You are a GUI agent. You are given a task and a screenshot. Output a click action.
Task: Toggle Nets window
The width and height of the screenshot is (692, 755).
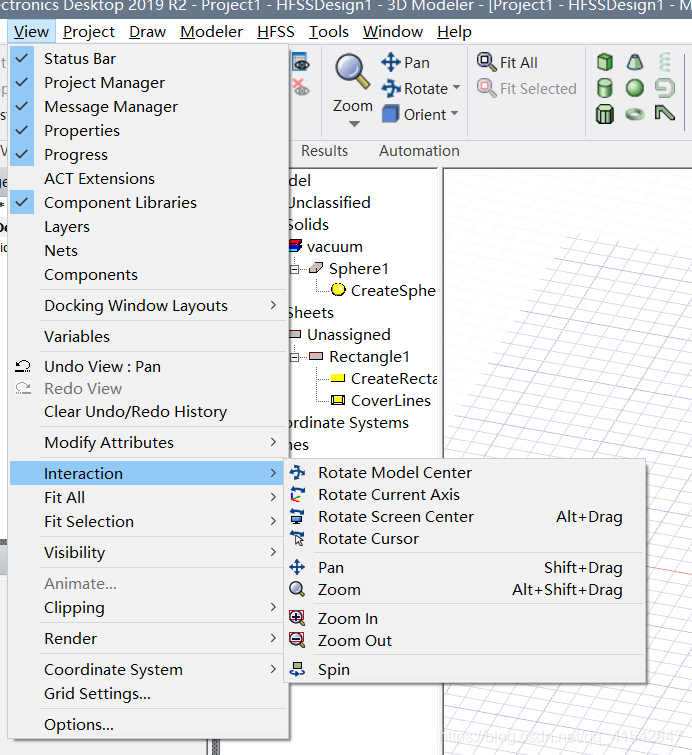149,251
